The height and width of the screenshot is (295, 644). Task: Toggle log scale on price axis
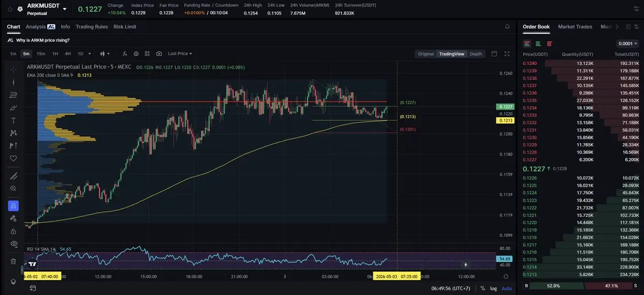tap(493, 289)
